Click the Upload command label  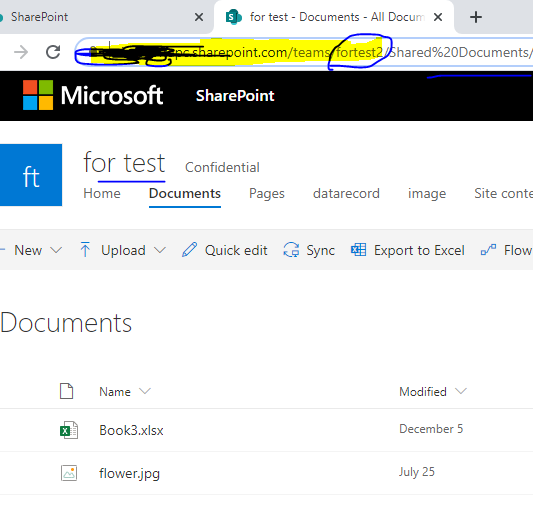123,250
